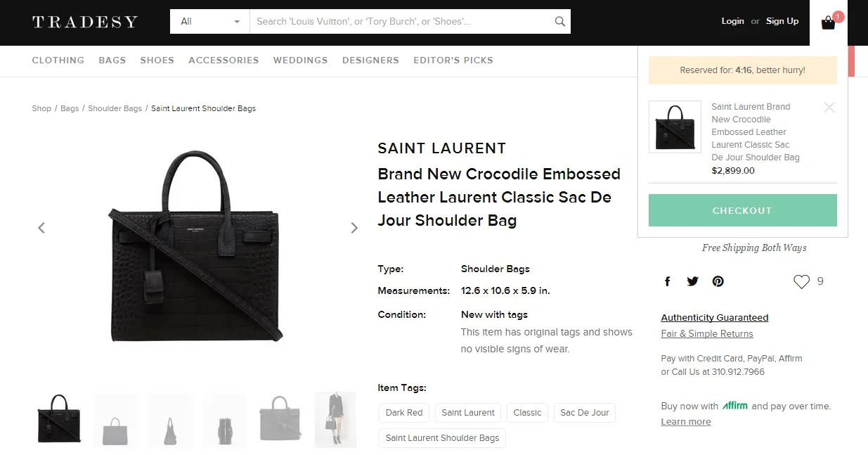Type in the search input field
The height and width of the screenshot is (455, 868).
click(x=401, y=22)
